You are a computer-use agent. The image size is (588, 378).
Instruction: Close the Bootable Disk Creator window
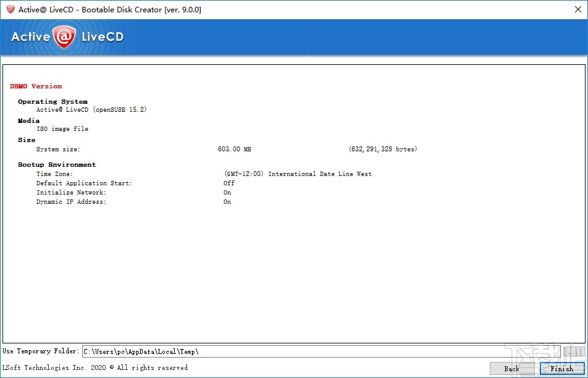coord(578,9)
